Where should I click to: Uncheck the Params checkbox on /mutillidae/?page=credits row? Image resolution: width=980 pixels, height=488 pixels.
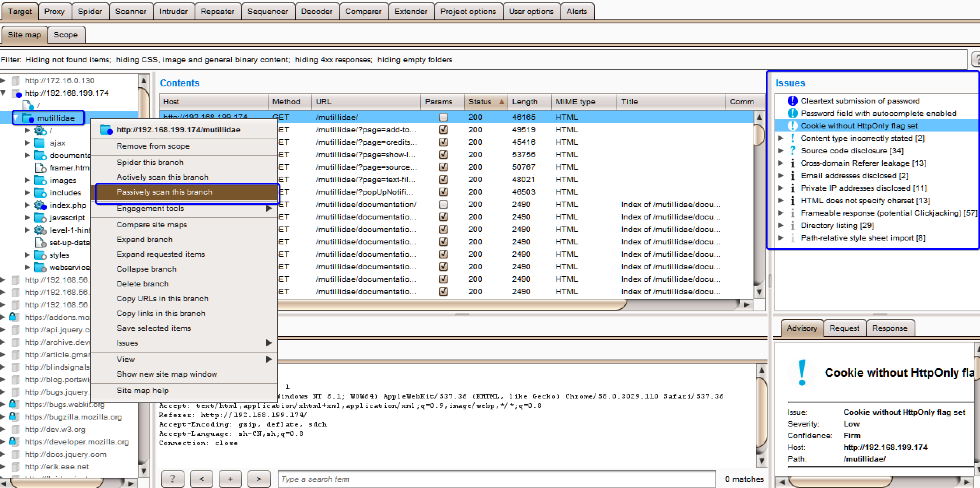point(443,142)
